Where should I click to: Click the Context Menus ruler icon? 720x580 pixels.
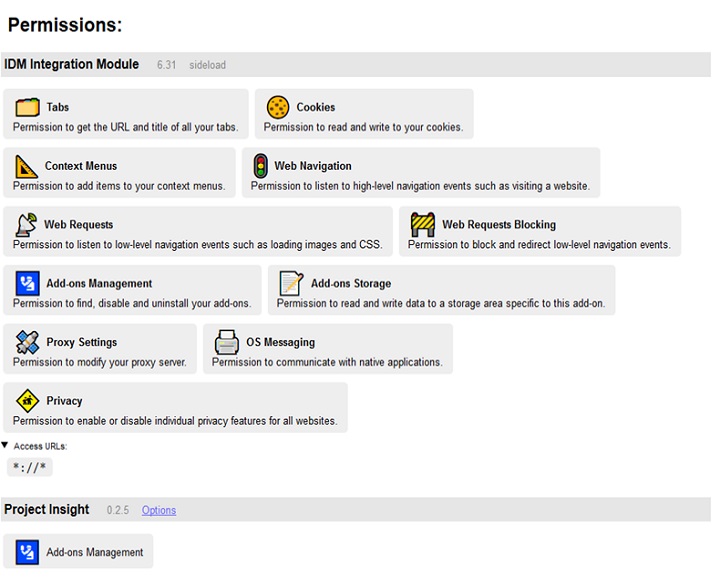click(x=27, y=166)
